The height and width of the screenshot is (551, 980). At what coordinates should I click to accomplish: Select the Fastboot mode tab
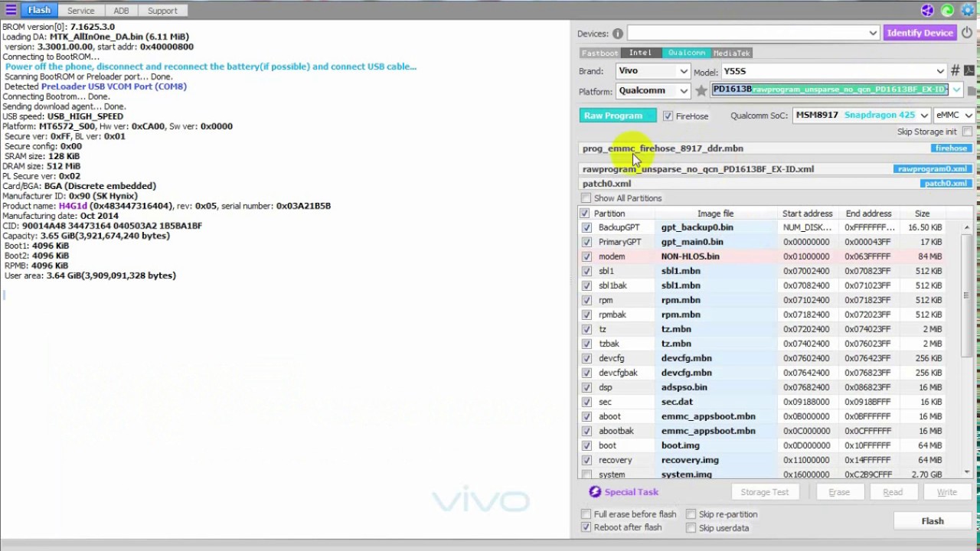[599, 53]
